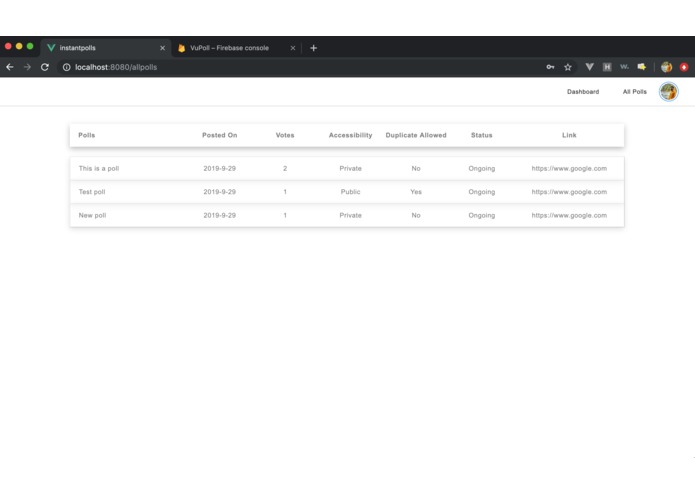
Task: Click Ongoing status in 'This is a poll' row
Action: (482, 168)
